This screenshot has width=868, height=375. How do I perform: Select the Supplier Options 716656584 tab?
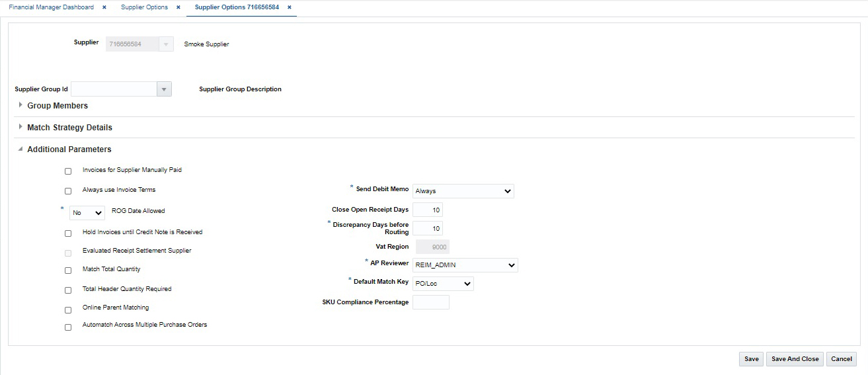[x=237, y=7]
